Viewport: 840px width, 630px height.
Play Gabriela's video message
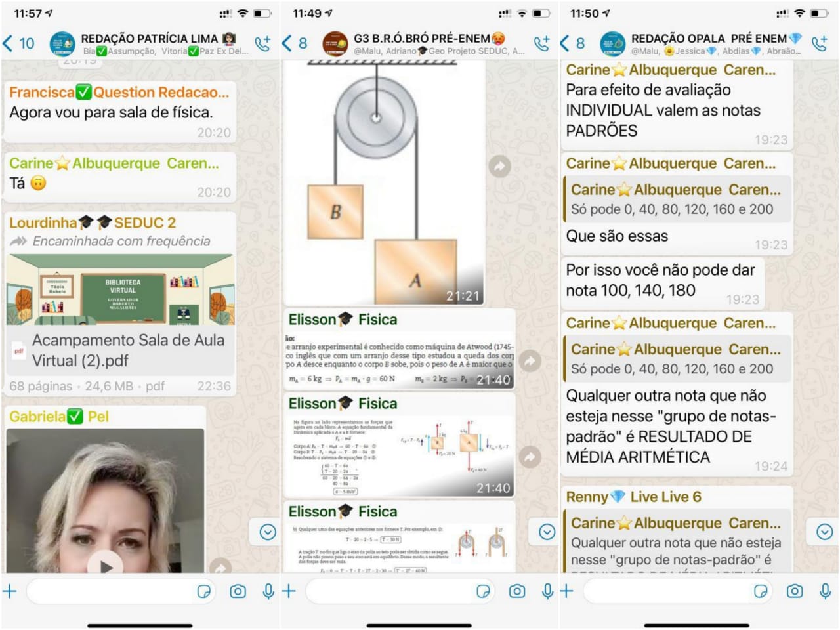pyautogui.click(x=106, y=564)
